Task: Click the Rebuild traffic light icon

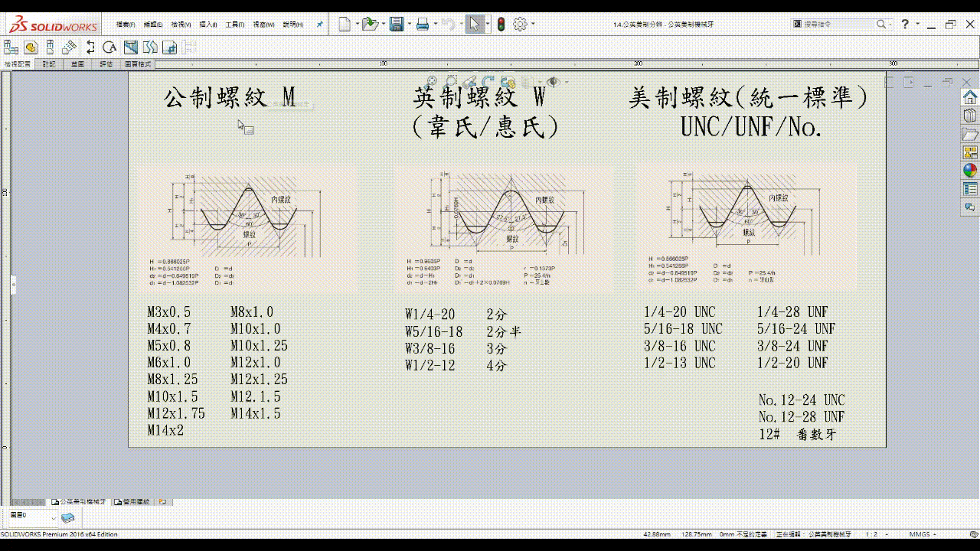Action: (501, 24)
